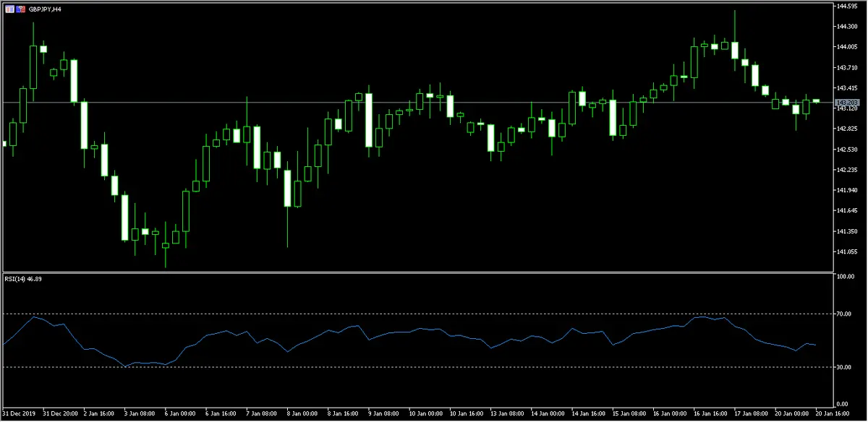Image resolution: width=868 pixels, height=422 pixels.
Task: Click the 20 Jan 00:00 time label
Action: pos(792,415)
